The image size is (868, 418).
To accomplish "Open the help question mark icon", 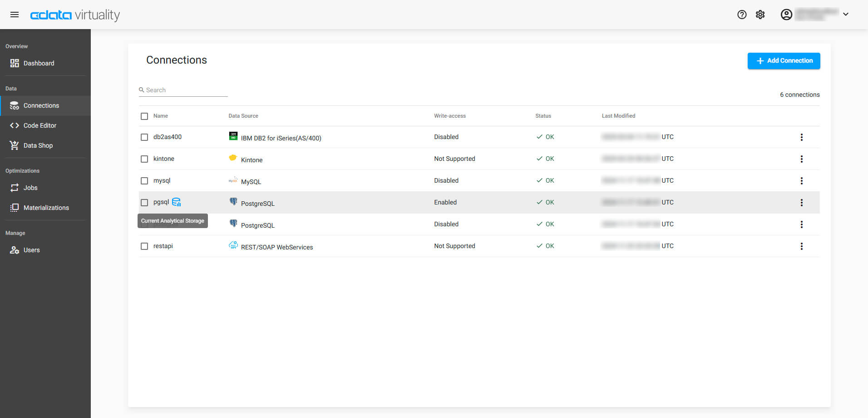I will point(742,15).
